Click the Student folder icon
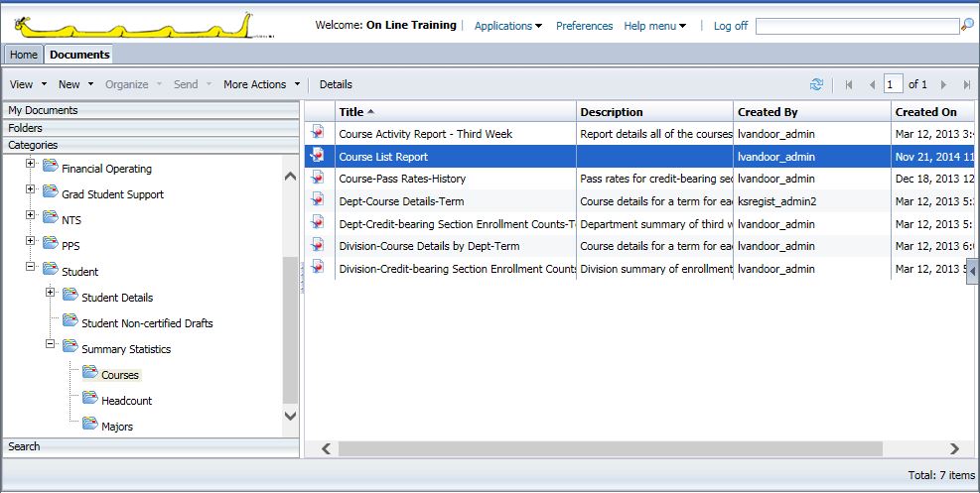The height and width of the screenshot is (493, 980). click(x=50, y=269)
